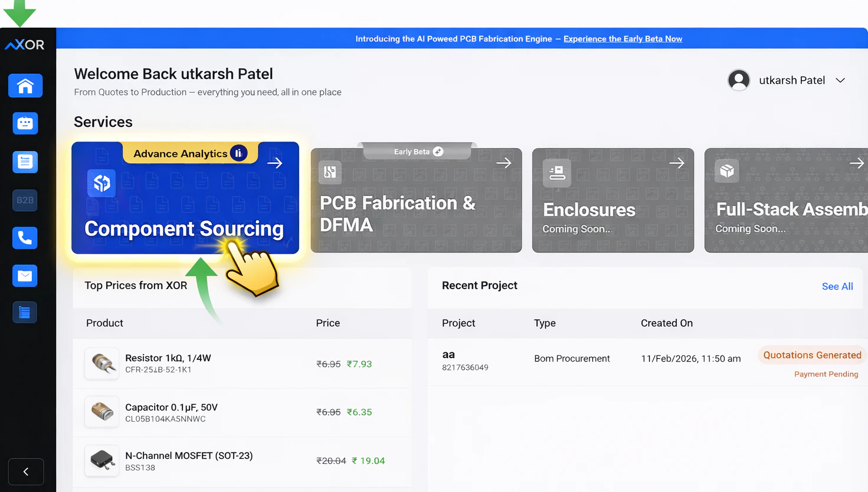Image resolution: width=868 pixels, height=492 pixels.
Task: Open the Full-Stack Assembly card
Action: [x=786, y=201]
